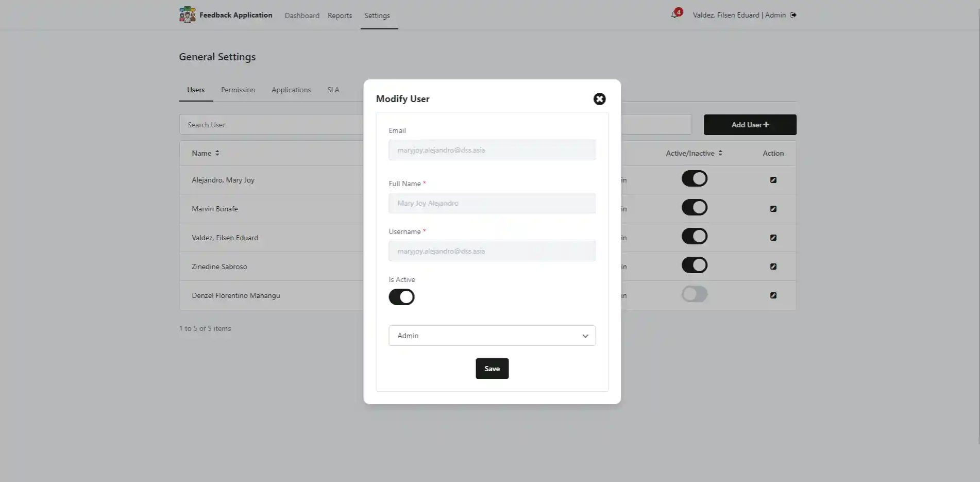Close the Modify User dialog
Viewport: 980px width, 482px height.
tap(599, 99)
